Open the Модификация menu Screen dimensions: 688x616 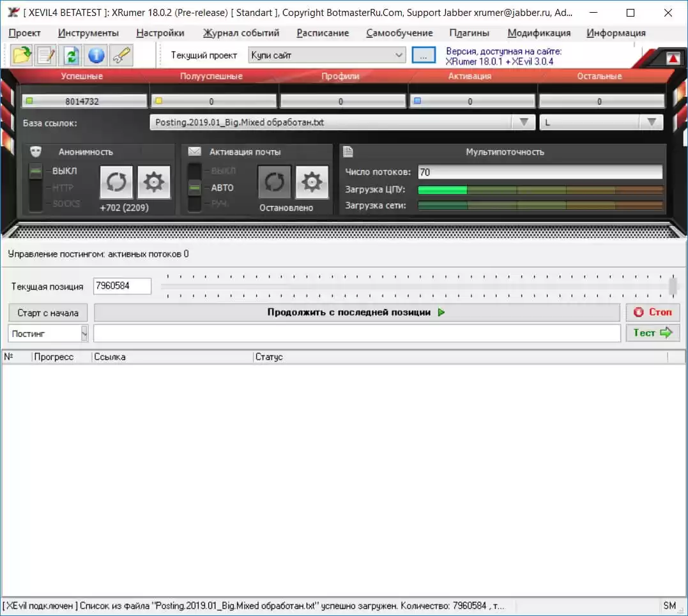539,33
